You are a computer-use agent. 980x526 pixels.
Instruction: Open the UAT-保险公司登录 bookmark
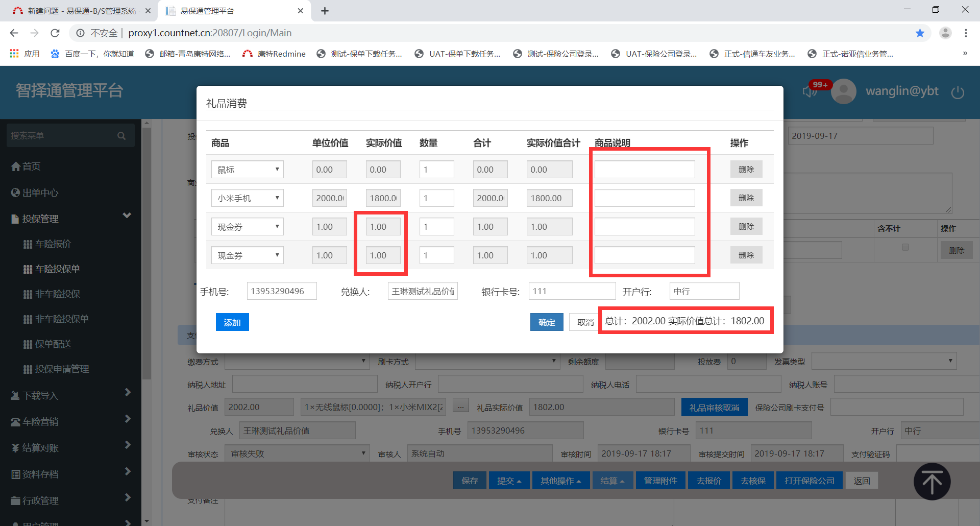coord(654,54)
